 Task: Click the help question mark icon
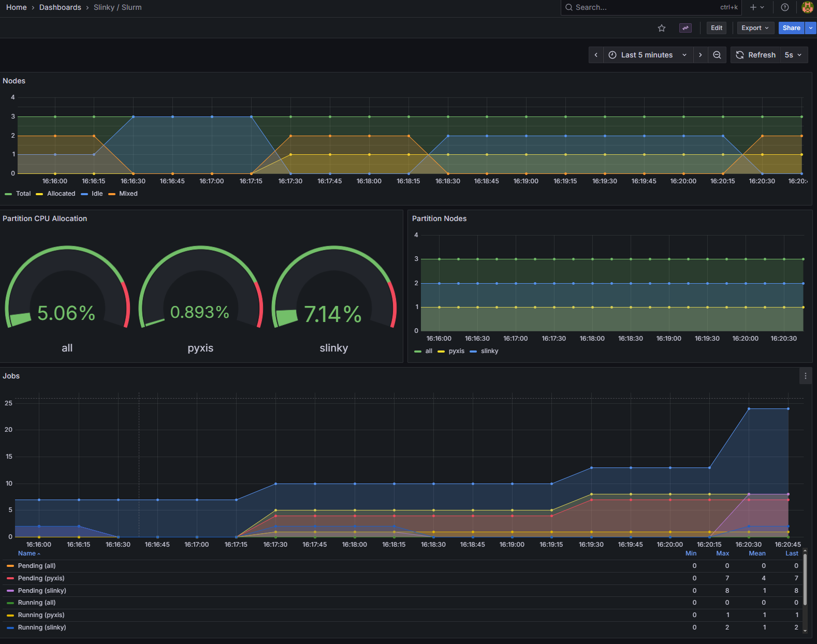point(784,7)
